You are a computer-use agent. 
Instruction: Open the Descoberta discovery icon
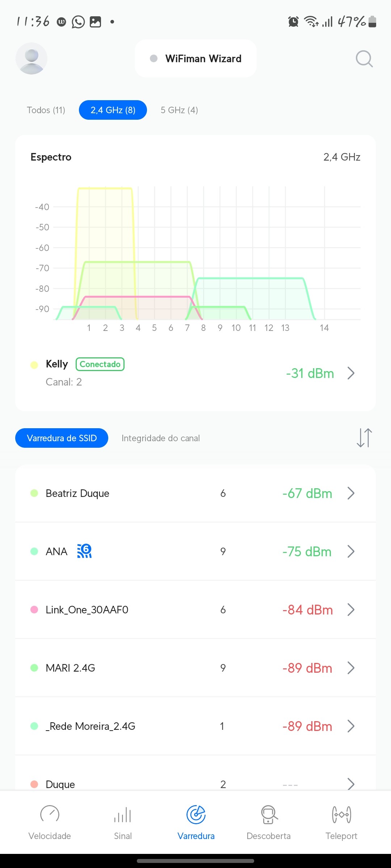pos(269,815)
